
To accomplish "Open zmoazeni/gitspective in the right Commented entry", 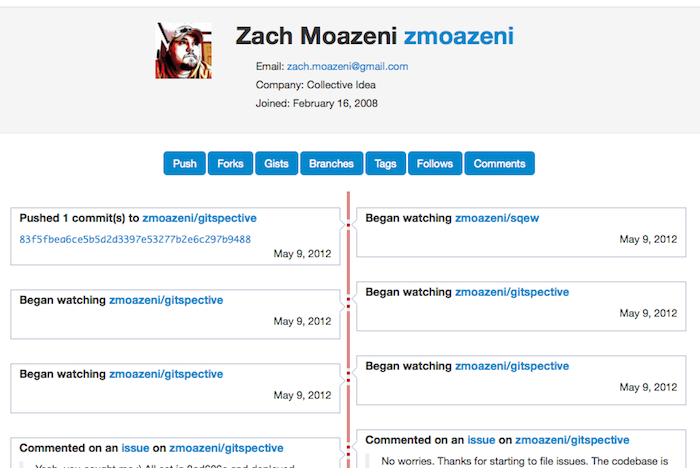I will (572, 440).
